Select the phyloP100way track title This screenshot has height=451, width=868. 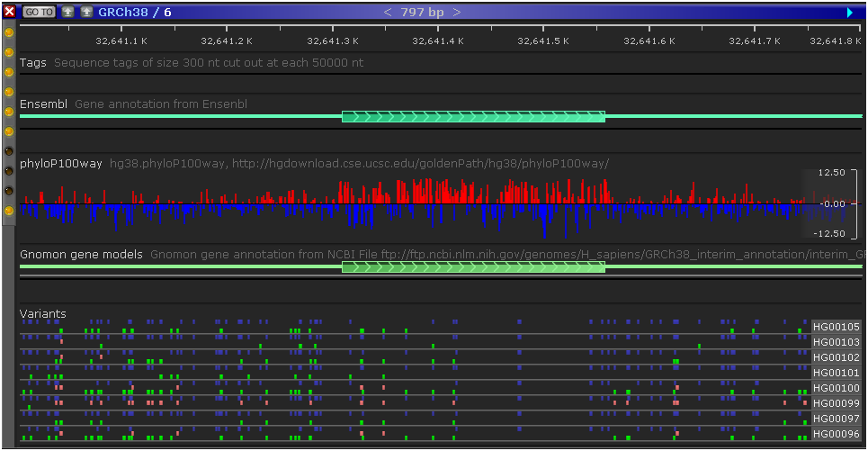click(61, 164)
